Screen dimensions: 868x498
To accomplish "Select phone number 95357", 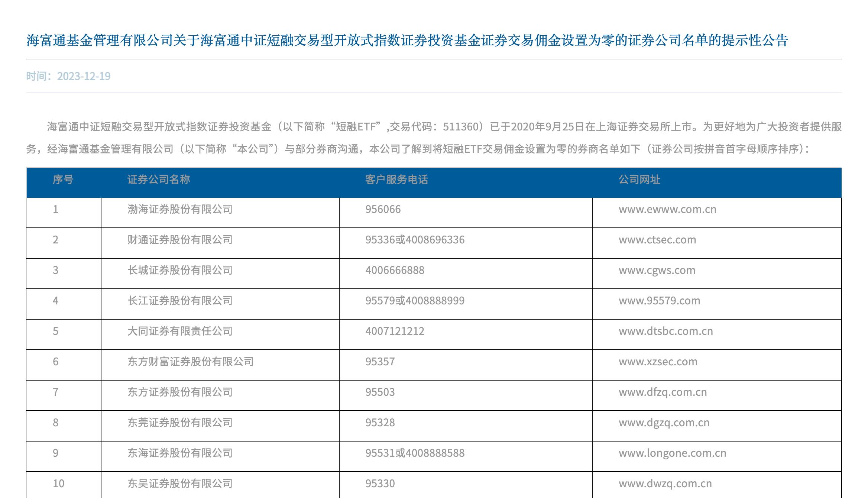I will click(380, 362).
